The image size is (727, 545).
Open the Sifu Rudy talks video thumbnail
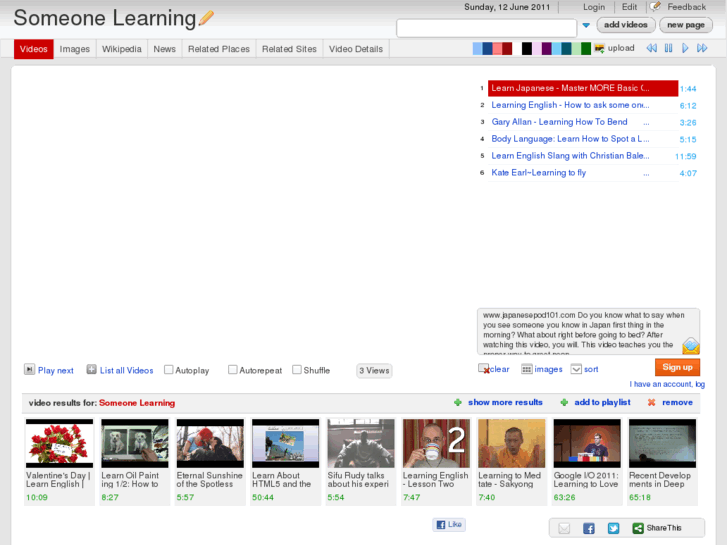pos(361,443)
